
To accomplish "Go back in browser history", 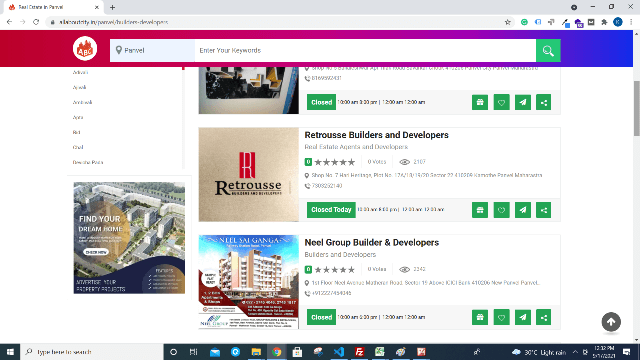I will click(x=9, y=22).
